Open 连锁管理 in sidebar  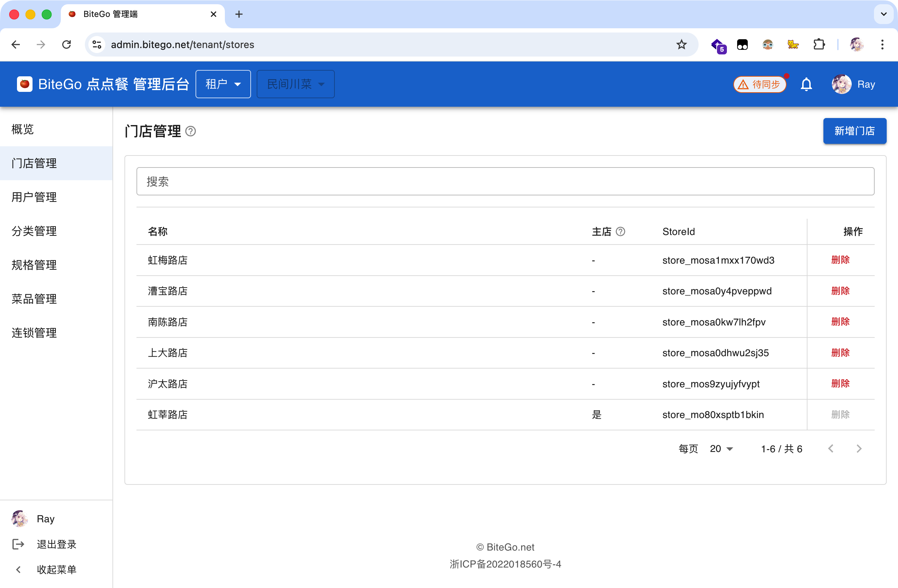tap(56, 333)
